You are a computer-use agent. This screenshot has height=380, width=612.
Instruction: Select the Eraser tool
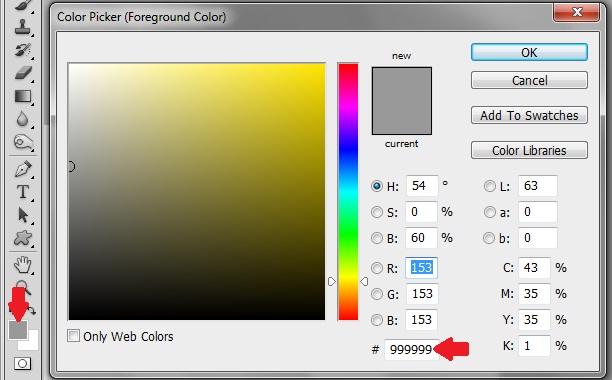click(x=23, y=73)
